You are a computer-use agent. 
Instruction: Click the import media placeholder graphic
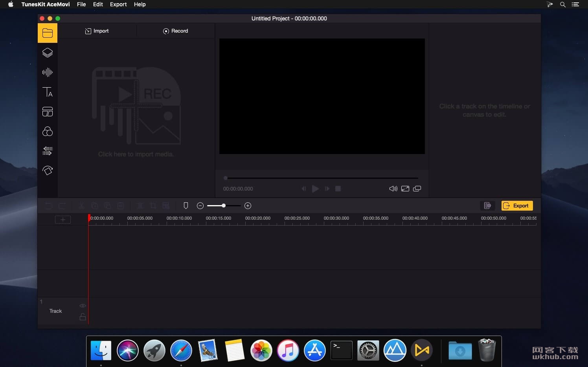tap(136, 106)
